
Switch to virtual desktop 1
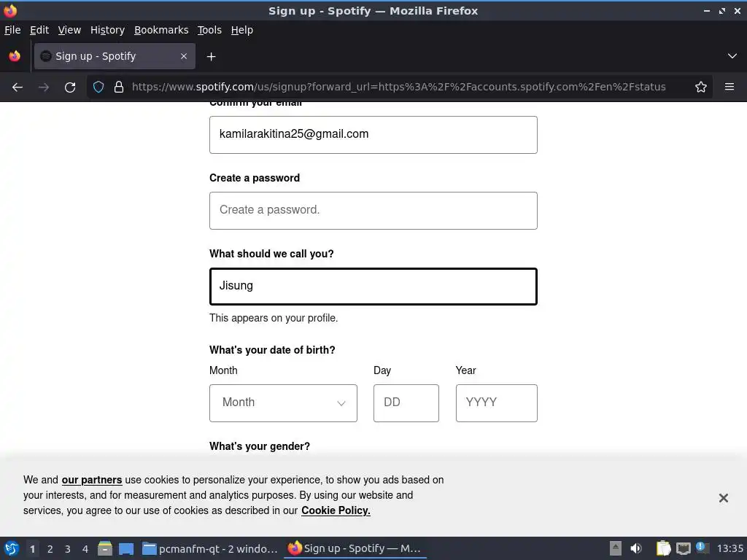point(32,549)
